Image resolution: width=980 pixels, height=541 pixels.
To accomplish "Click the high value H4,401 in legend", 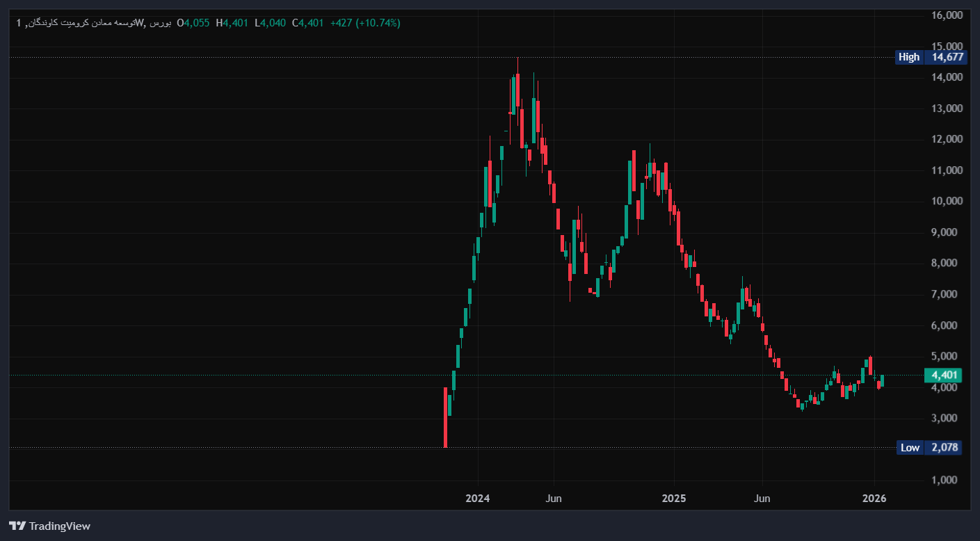I will pyautogui.click(x=232, y=23).
